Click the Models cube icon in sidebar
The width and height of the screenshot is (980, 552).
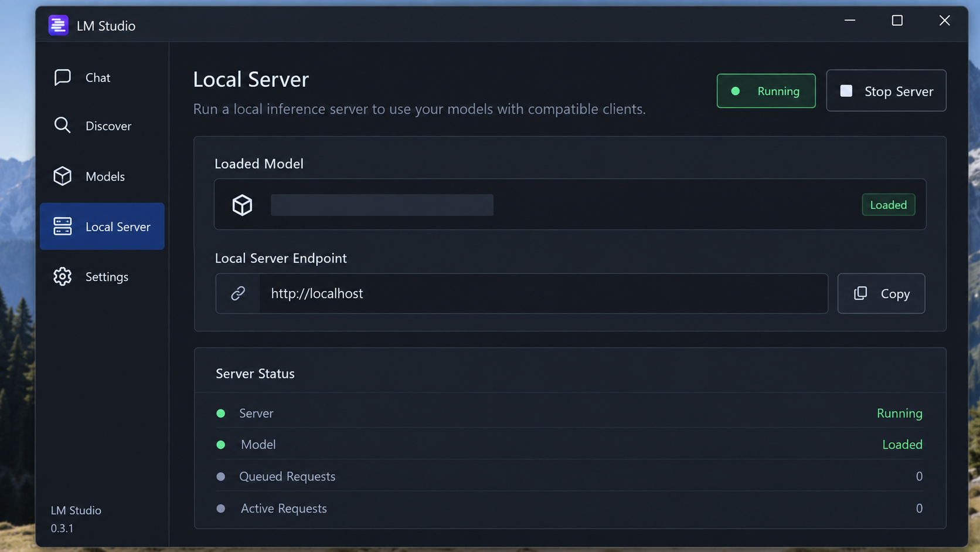click(x=62, y=176)
